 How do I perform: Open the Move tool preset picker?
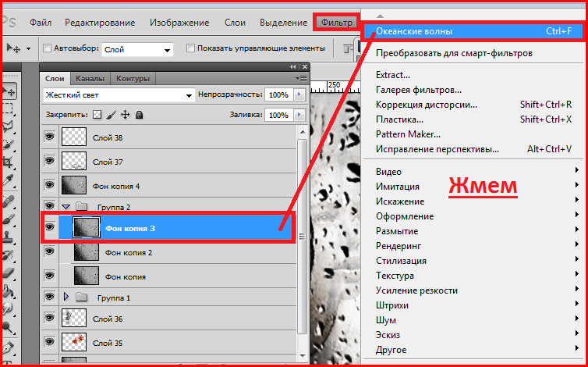coord(29,49)
